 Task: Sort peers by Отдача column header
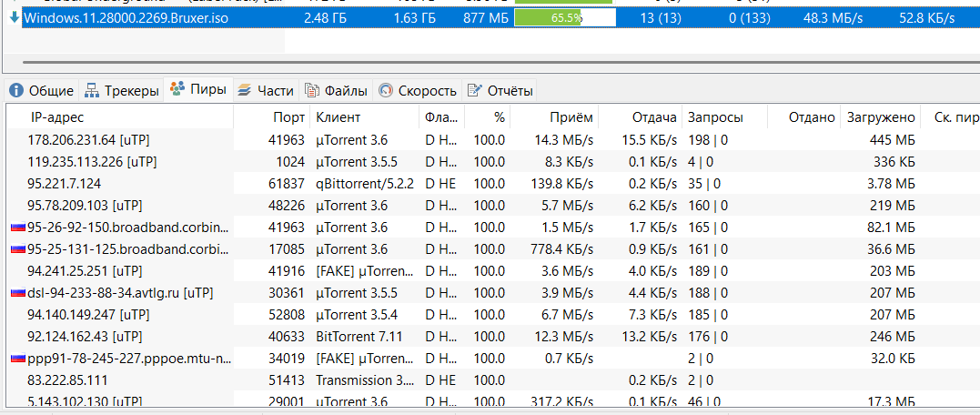tap(640, 117)
